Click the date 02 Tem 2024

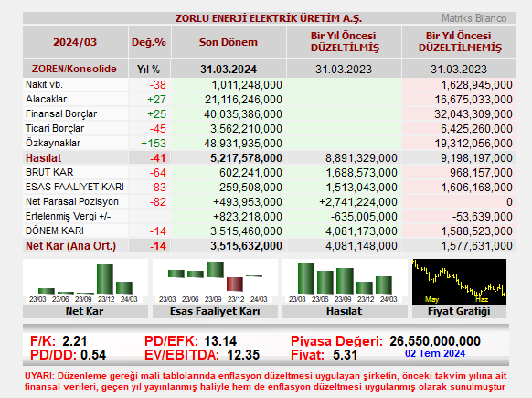click(435, 353)
